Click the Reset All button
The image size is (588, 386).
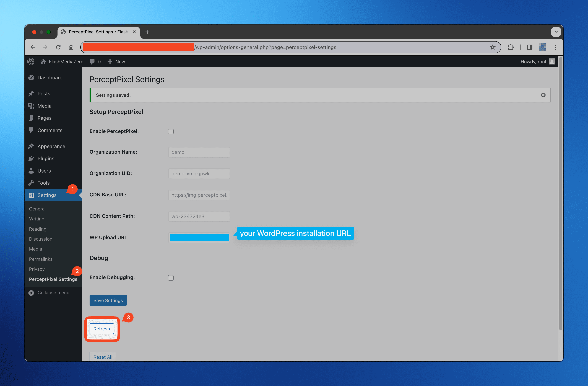point(102,357)
